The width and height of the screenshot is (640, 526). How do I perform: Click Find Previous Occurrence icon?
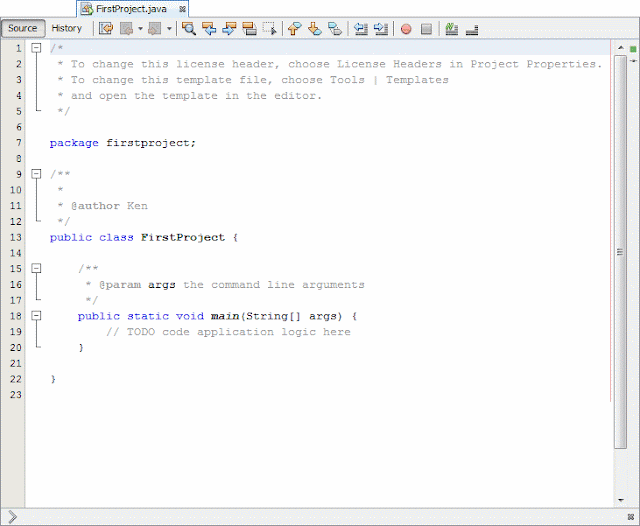pyautogui.click(x=209, y=29)
